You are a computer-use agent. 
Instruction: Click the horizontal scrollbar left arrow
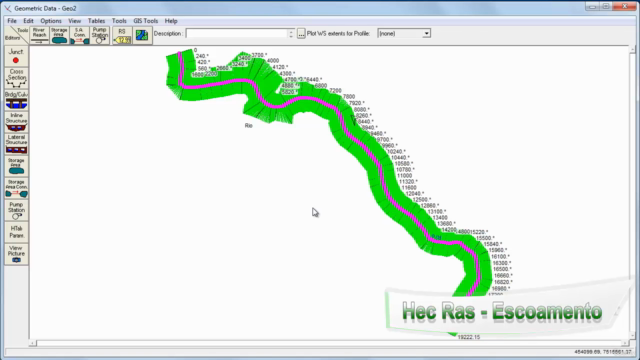(33, 343)
